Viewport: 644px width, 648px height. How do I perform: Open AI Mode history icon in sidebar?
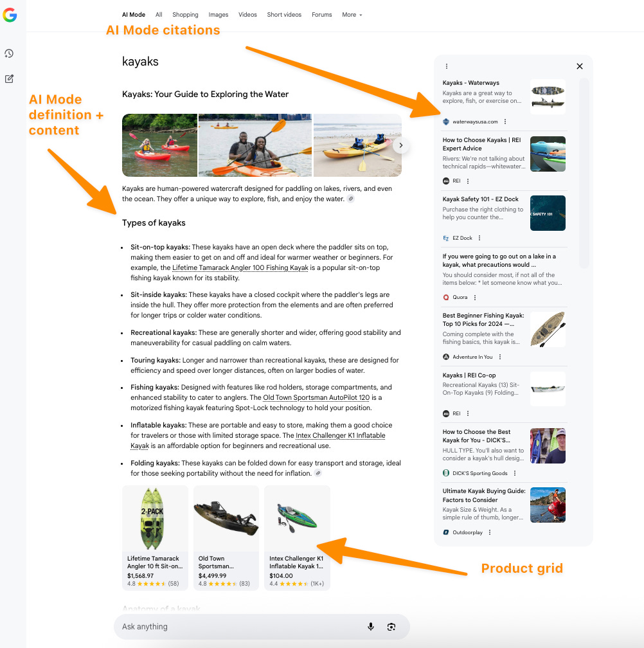tap(9, 53)
